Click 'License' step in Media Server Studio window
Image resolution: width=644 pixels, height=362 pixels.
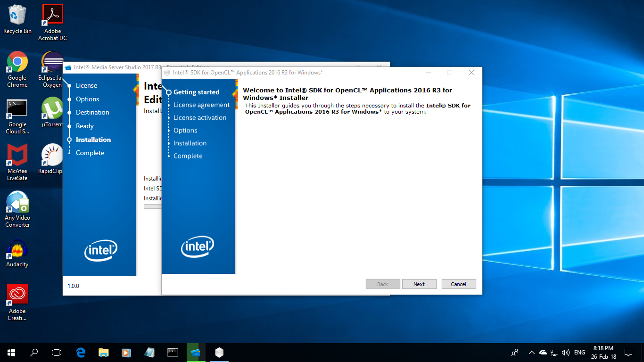click(x=86, y=86)
